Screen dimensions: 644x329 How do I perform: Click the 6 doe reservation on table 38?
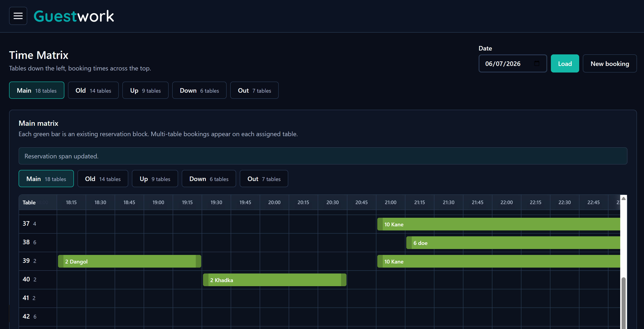513,242
